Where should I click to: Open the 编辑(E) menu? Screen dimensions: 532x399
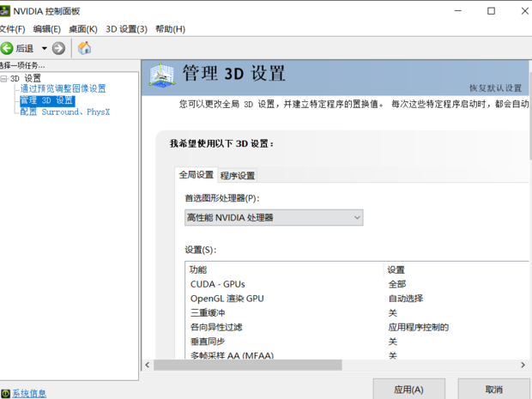(47, 29)
